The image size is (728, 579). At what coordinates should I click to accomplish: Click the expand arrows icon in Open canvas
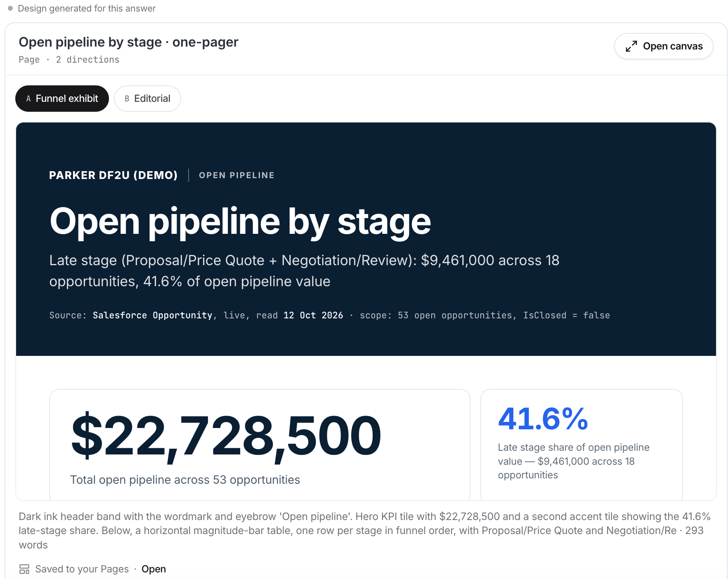(631, 46)
